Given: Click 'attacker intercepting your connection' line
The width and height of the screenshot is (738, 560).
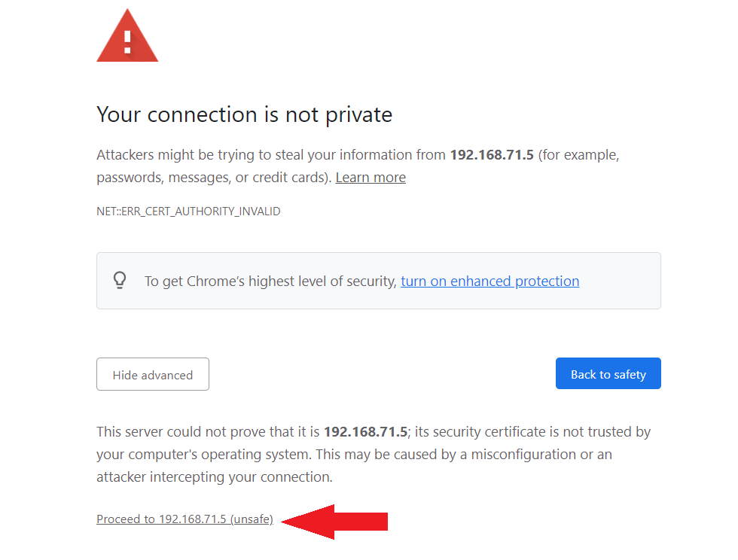Looking at the screenshot, I should point(215,476).
